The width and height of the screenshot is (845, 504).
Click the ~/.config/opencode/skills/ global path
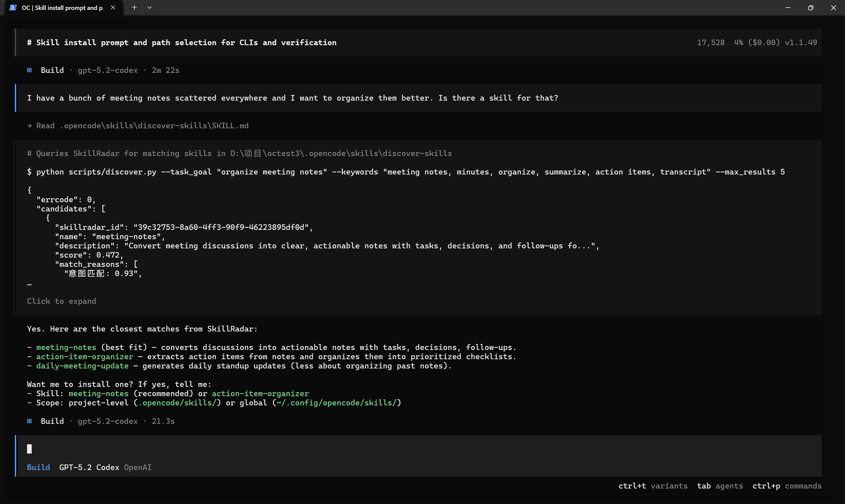pyautogui.click(x=336, y=403)
